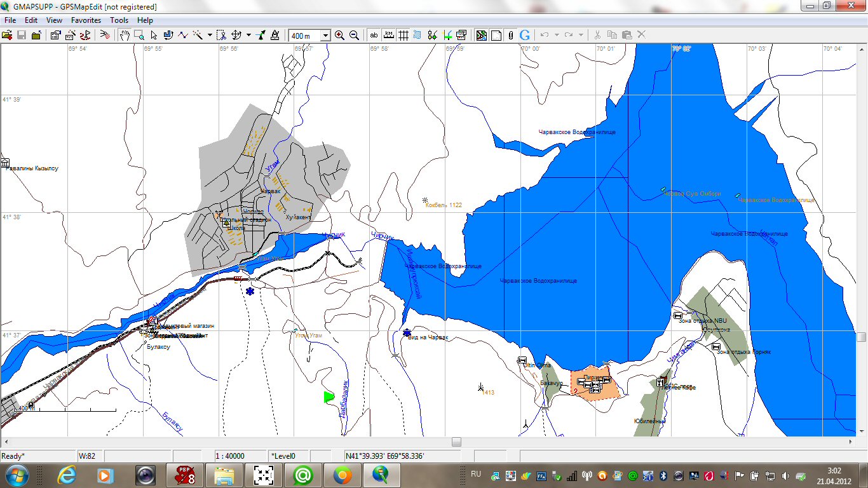Viewport: 868px width, 488px height.
Task: Select the Zoom rectangle tool
Action: pyautogui.click(x=139, y=35)
